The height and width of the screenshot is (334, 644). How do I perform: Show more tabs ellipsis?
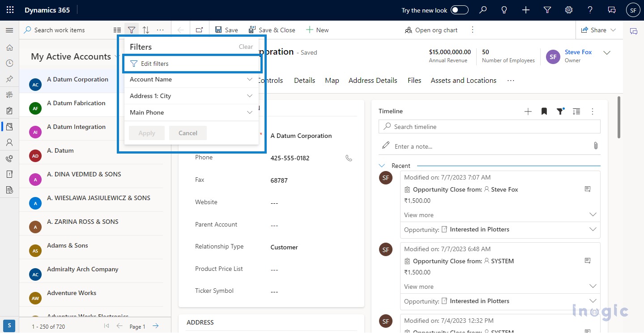[x=511, y=81]
